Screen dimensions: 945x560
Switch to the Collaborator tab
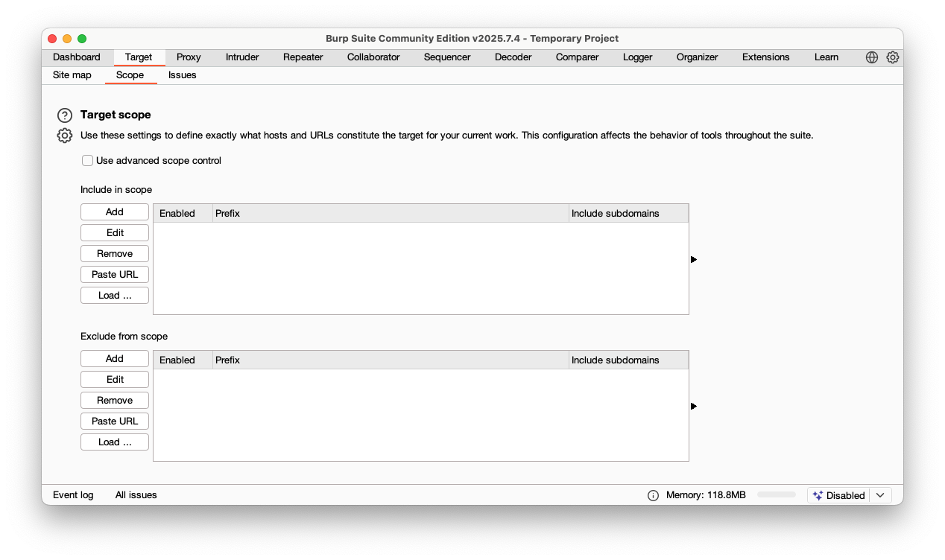(x=373, y=57)
